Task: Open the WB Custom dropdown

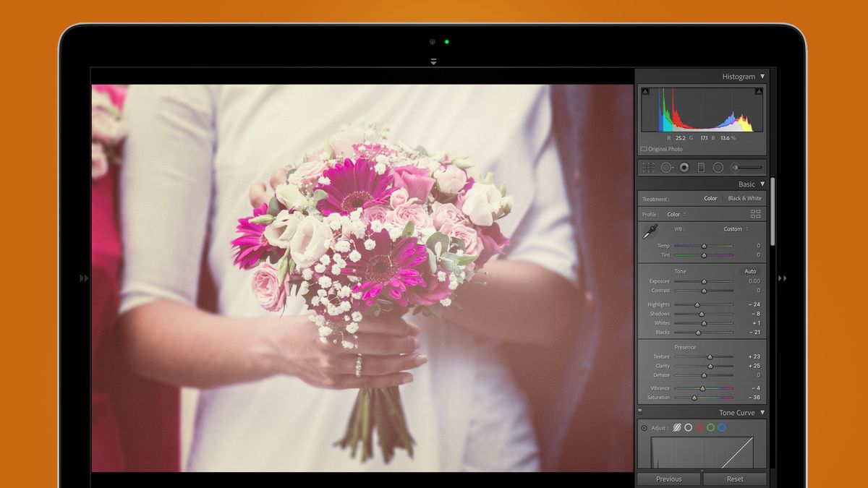Action: [734, 229]
